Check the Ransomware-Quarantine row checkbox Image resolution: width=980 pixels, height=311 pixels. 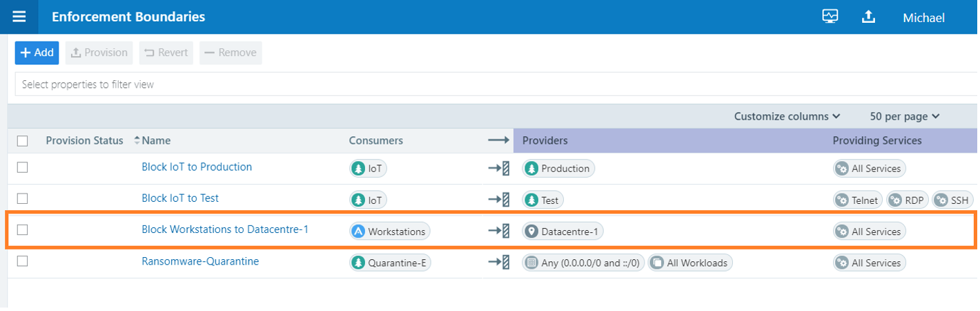tap(23, 261)
